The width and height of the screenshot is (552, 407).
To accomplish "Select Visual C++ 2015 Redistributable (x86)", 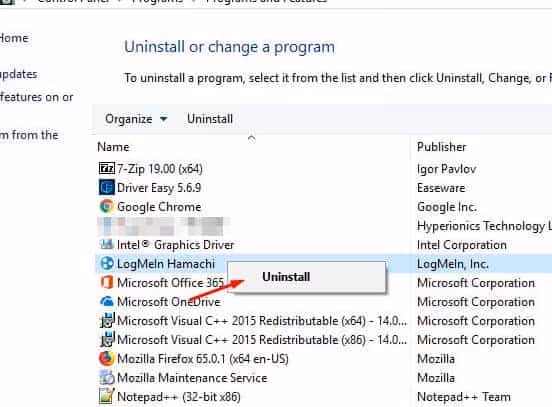I will point(262,340).
